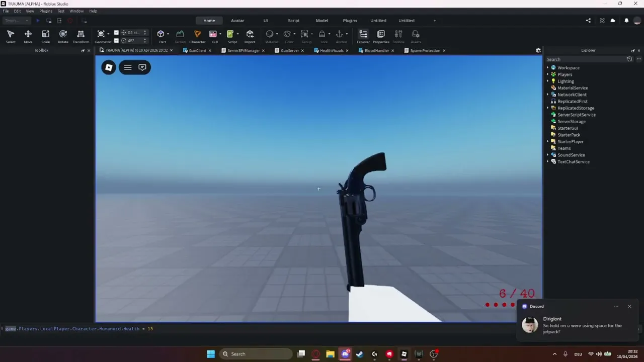Click the Script insert icon
Image resolution: width=644 pixels, height=362 pixels.
click(230, 34)
